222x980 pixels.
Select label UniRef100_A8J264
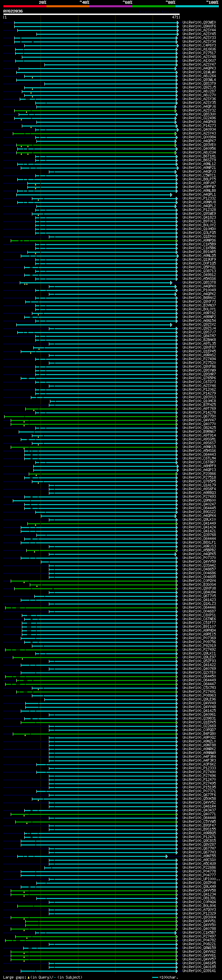tap(199, 76)
